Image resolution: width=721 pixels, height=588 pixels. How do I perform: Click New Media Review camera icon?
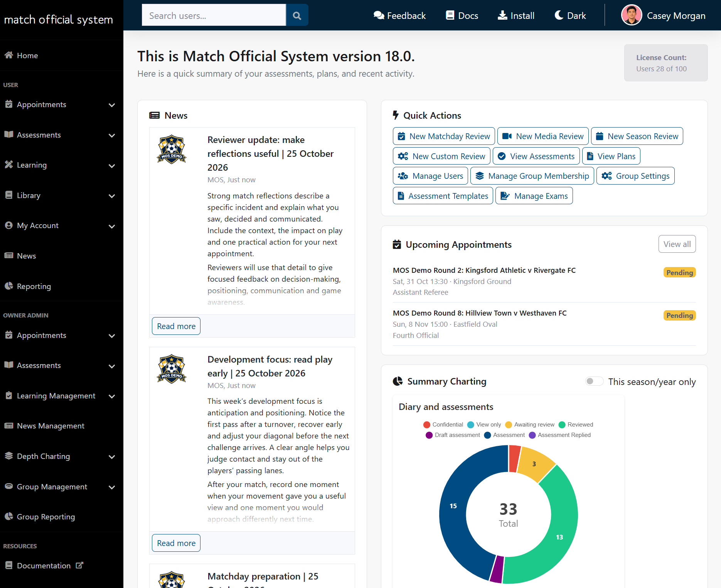(507, 136)
